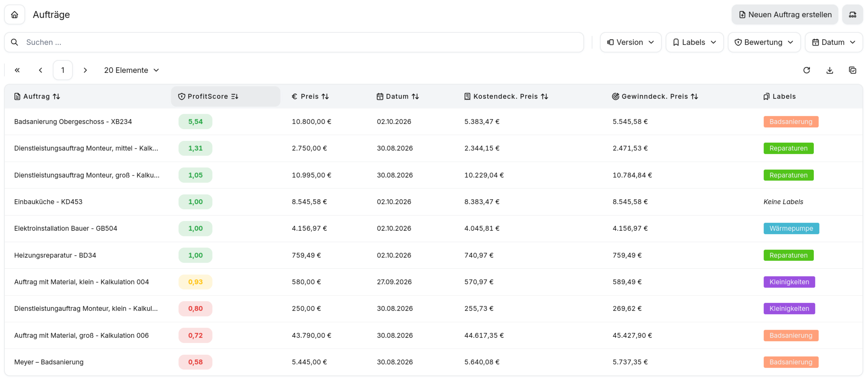868x382 pixels.
Task: Click Neuen Auftrag erstellen button
Action: (x=785, y=14)
